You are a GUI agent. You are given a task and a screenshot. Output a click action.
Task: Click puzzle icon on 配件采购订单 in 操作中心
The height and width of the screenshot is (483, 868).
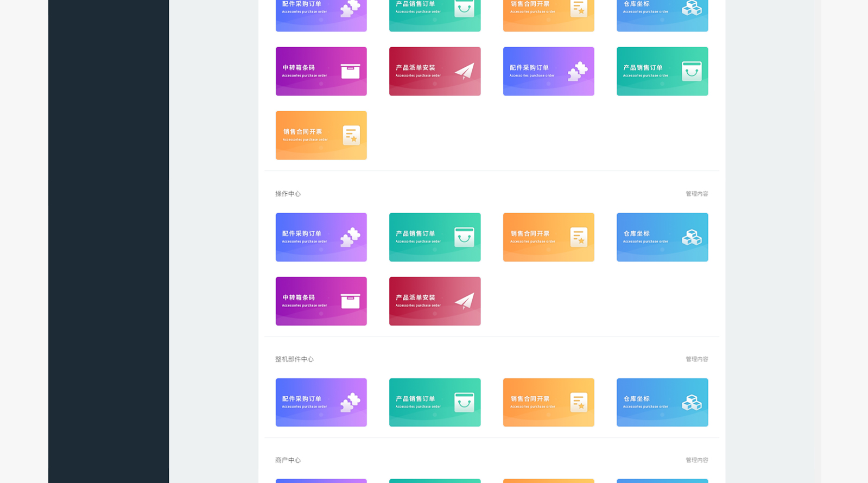pos(350,237)
